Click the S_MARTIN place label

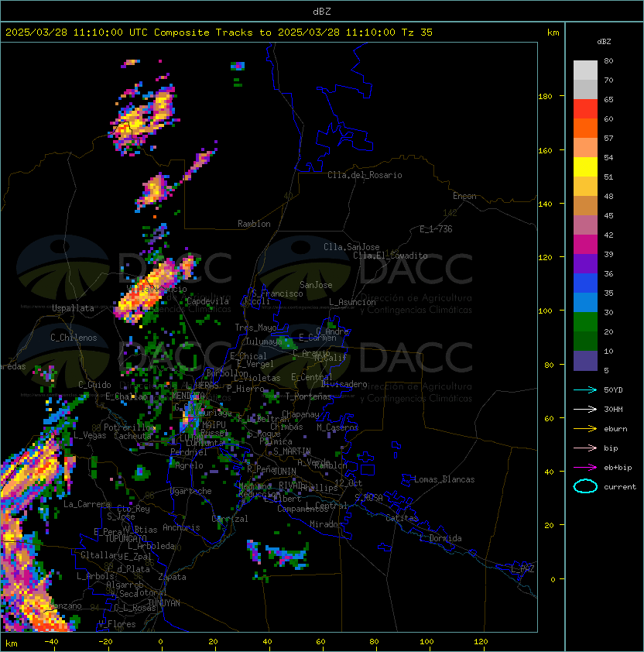(292, 451)
